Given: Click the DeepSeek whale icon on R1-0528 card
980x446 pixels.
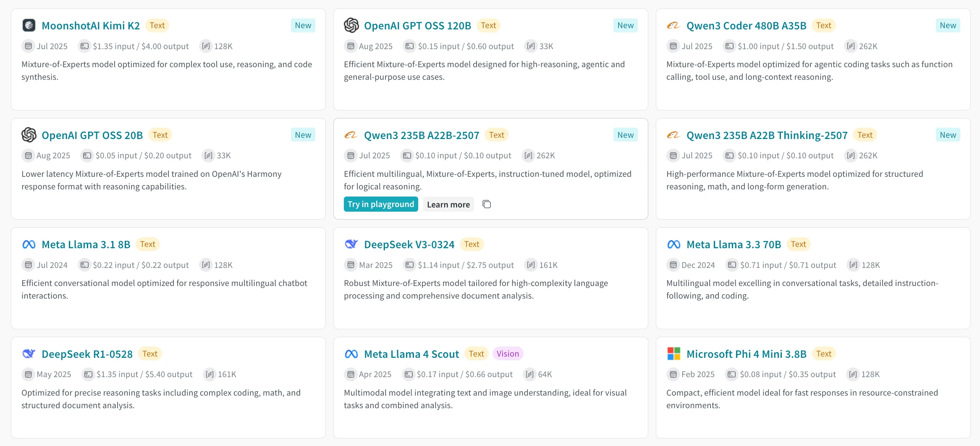Looking at the screenshot, I should click(29, 354).
